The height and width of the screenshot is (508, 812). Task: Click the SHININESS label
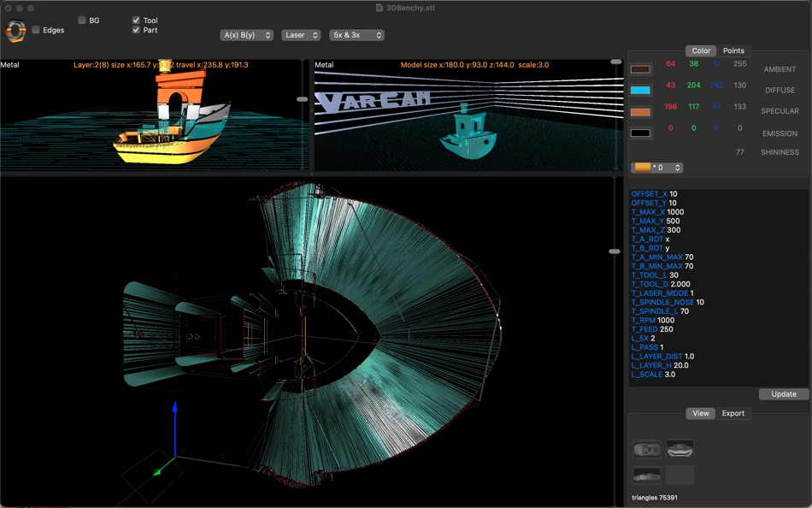pyautogui.click(x=780, y=152)
